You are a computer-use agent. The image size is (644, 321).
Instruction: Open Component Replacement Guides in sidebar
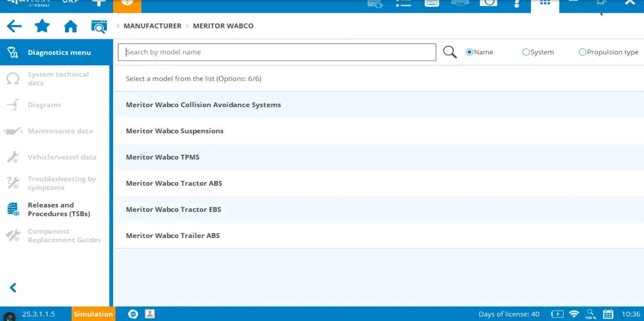coord(54,236)
